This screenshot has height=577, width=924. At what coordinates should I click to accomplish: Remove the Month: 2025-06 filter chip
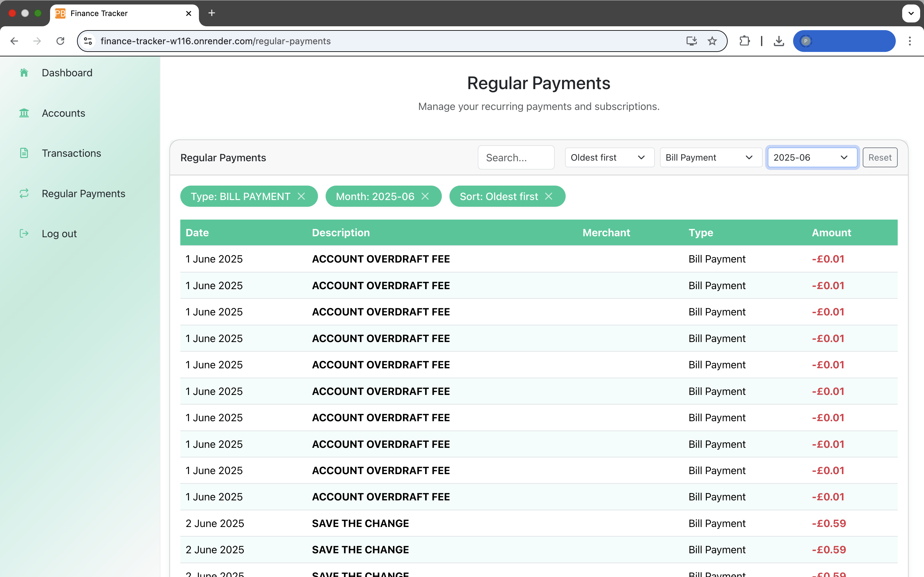pyautogui.click(x=425, y=196)
